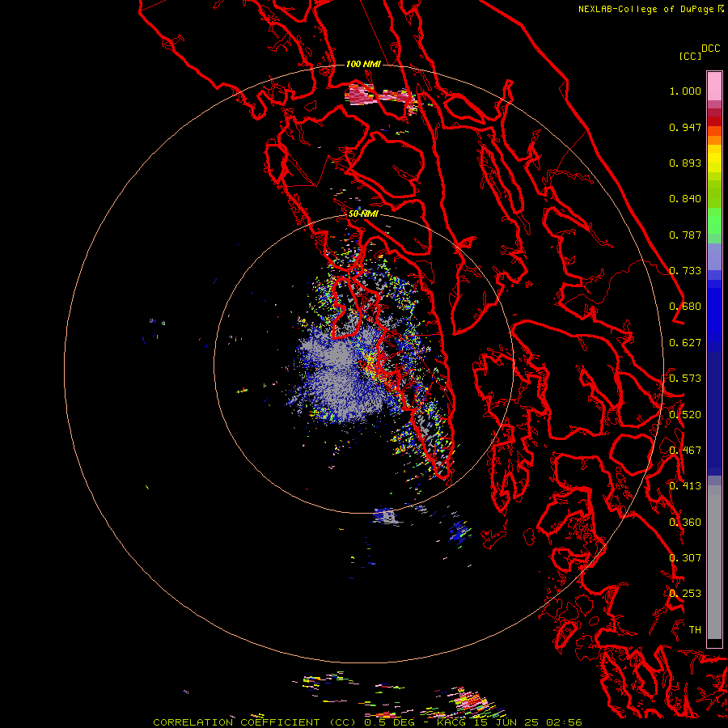Click the 0.307 legend value
The width and height of the screenshot is (728, 728).
pyautogui.click(x=685, y=558)
